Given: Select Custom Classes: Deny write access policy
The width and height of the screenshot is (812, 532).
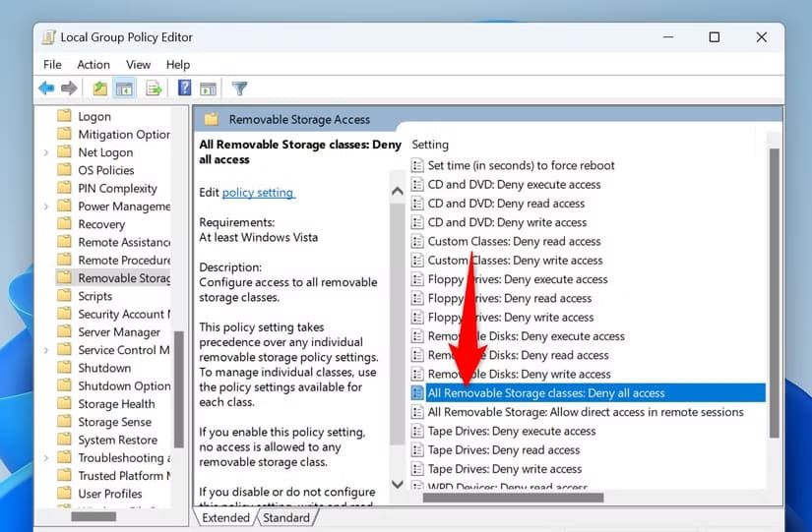Looking at the screenshot, I should (x=516, y=261).
